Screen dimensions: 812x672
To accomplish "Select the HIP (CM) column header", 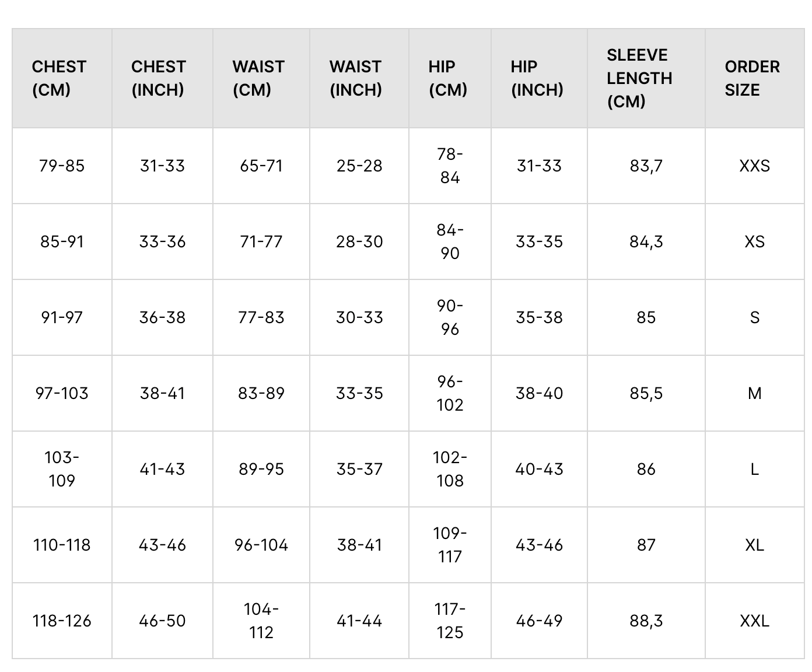I will coord(448,78).
